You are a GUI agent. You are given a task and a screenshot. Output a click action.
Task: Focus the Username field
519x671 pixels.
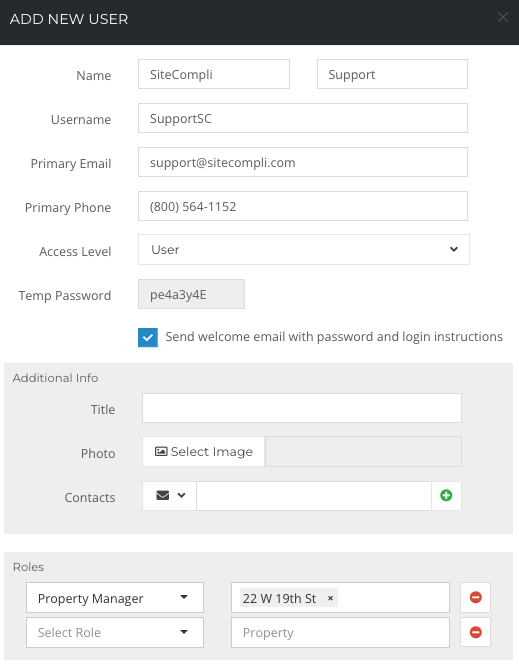(x=303, y=118)
